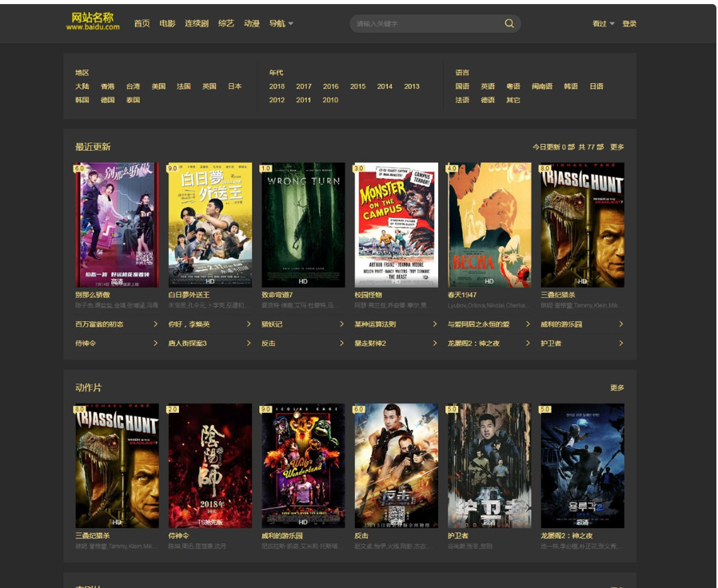
Task: Choose the 粤语 language filter
Action: [513, 86]
